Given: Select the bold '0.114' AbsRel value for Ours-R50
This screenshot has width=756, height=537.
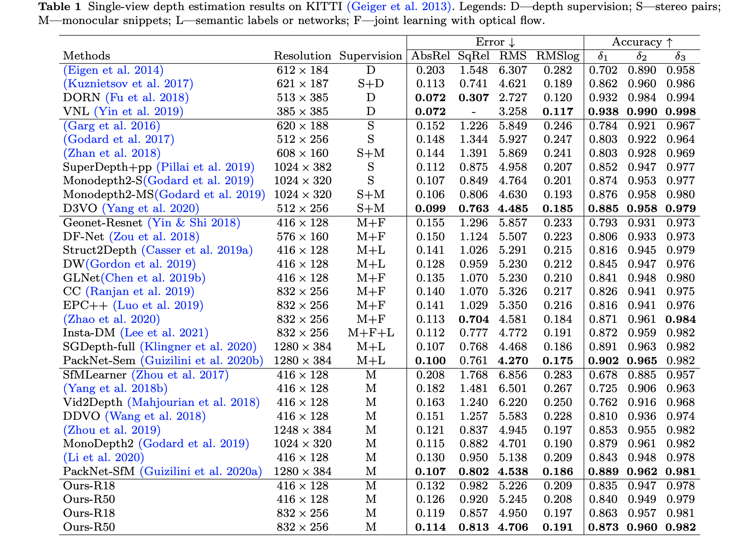Looking at the screenshot, I should 431,527.
